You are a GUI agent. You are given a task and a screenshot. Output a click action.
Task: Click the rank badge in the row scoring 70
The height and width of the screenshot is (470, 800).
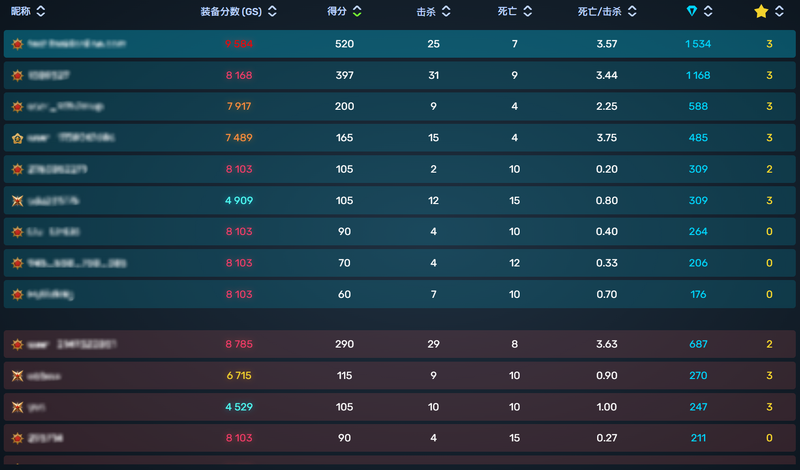(17, 263)
